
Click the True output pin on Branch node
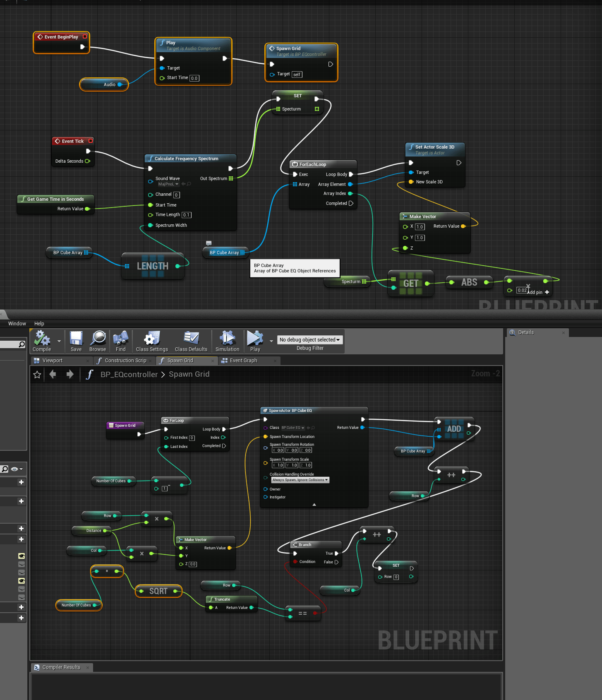point(336,554)
